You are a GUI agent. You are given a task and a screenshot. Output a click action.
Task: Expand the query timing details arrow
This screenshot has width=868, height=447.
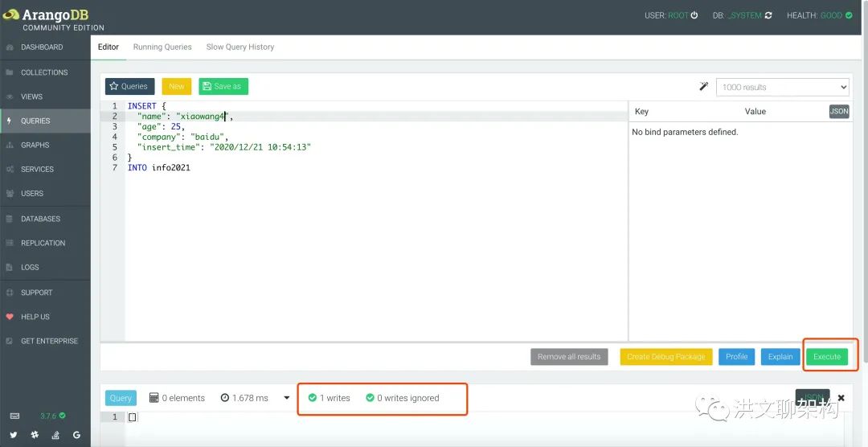click(287, 398)
